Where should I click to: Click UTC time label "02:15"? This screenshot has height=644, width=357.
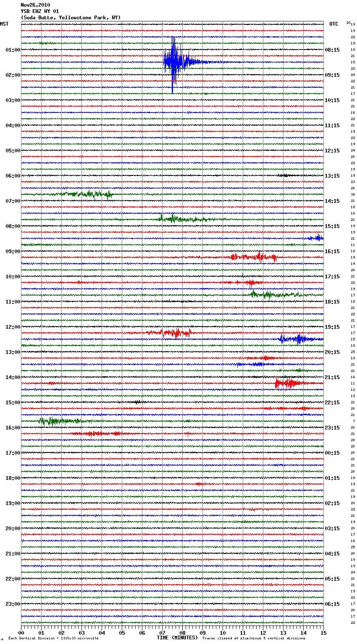pos(332,503)
